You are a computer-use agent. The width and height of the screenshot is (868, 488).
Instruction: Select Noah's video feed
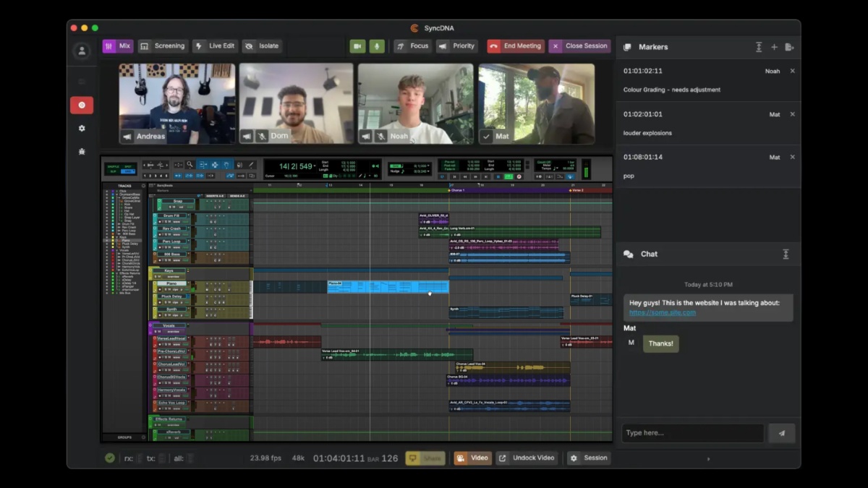pyautogui.click(x=416, y=103)
